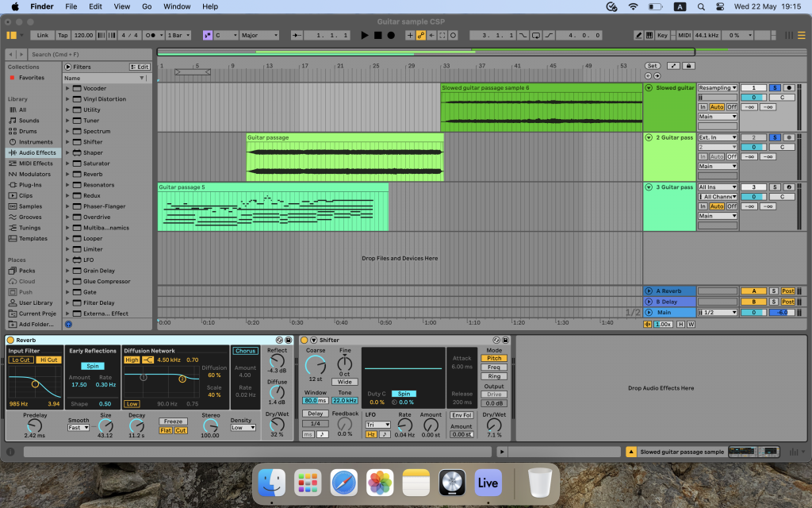Click the Automation Mode icon beside Set
The width and height of the screenshot is (812, 508).
673,66
